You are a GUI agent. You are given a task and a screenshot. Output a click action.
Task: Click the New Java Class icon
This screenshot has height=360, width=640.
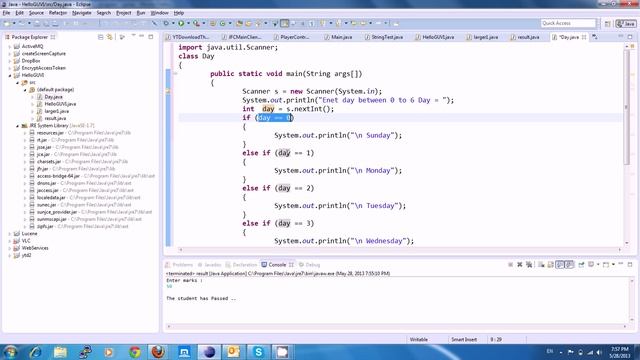coord(222,23)
